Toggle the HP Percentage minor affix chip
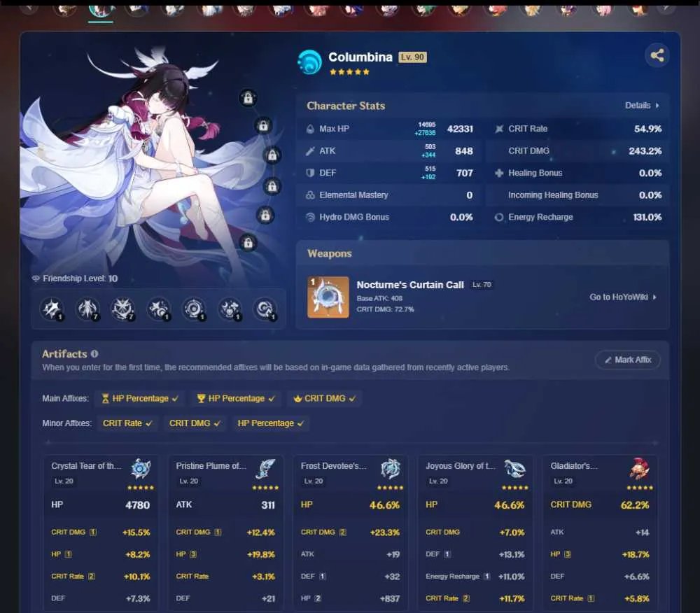This screenshot has width=700, height=613. click(x=270, y=423)
